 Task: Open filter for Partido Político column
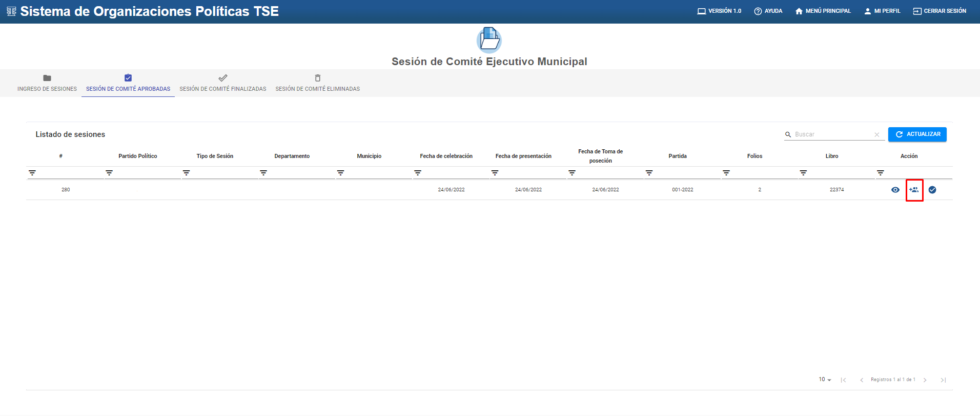109,173
